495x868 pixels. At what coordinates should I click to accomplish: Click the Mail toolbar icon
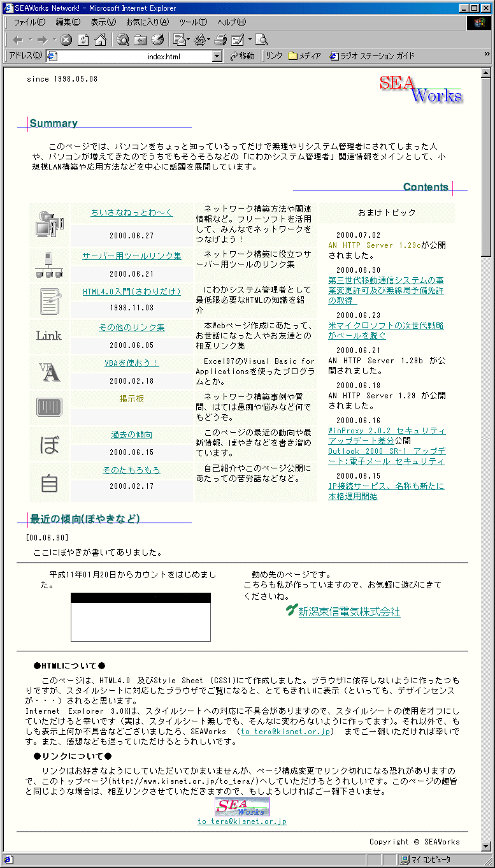(179, 40)
